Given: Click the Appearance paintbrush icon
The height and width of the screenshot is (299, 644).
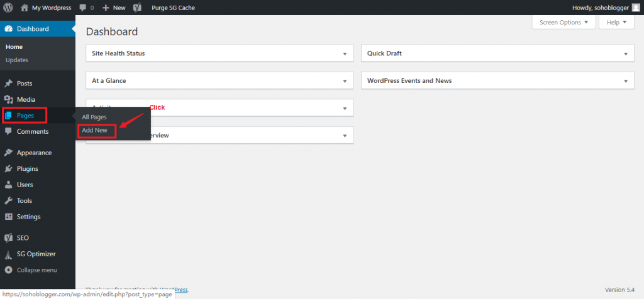Looking at the screenshot, I should coord(8,153).
